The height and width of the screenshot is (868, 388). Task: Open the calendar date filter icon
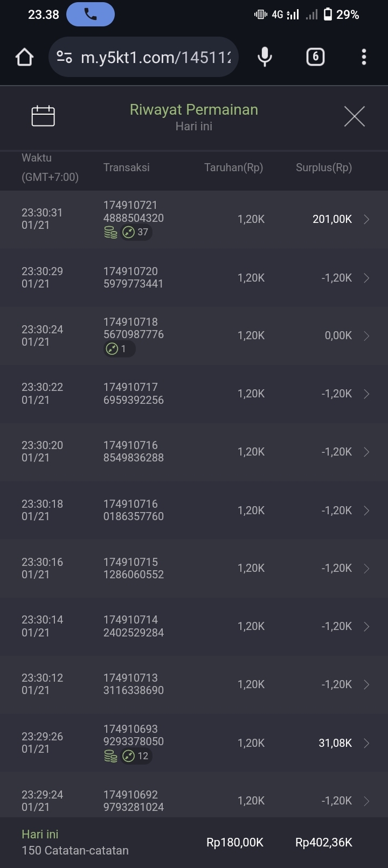[x=43, y=116]
